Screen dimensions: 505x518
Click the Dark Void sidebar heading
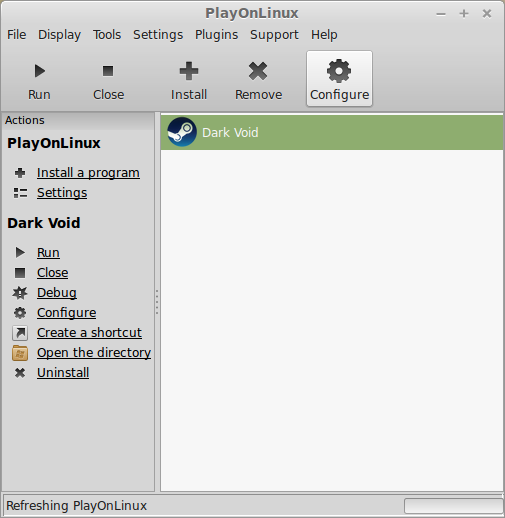click(44, 223)
